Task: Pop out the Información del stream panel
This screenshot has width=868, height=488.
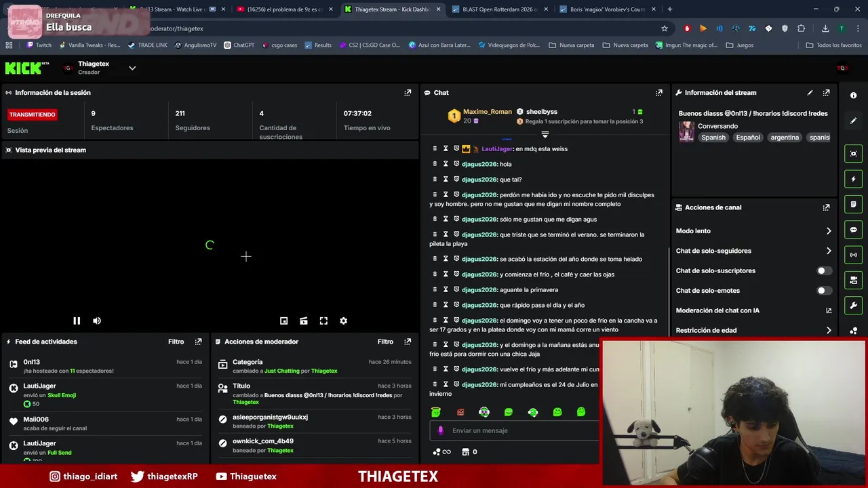Action: point(826,93)
